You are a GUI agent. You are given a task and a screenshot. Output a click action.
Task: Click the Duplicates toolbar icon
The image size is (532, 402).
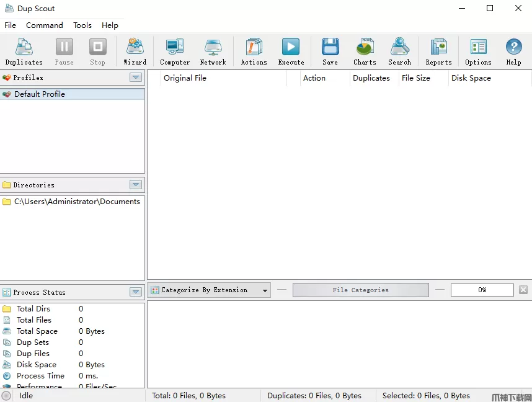[x=24, y=51]
